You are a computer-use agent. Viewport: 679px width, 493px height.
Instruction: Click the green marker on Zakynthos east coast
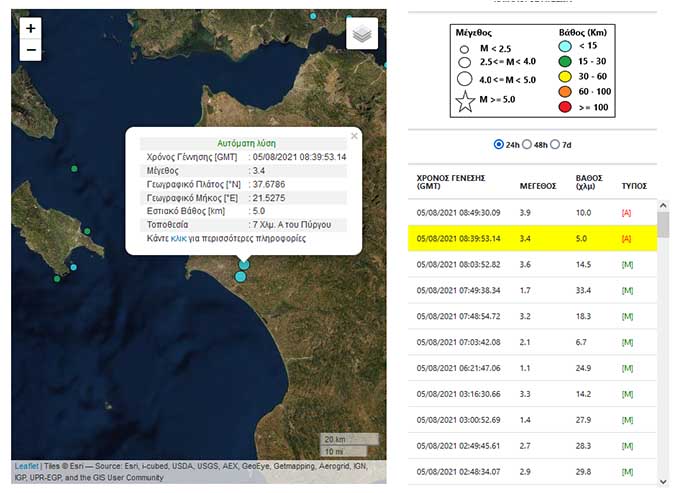pos(87,231)
